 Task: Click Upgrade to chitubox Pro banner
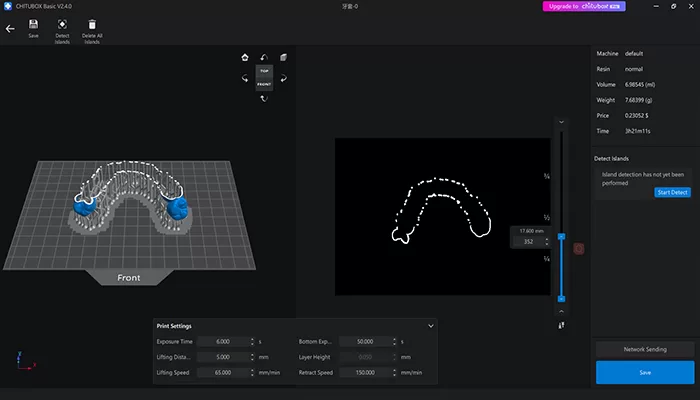584,6
